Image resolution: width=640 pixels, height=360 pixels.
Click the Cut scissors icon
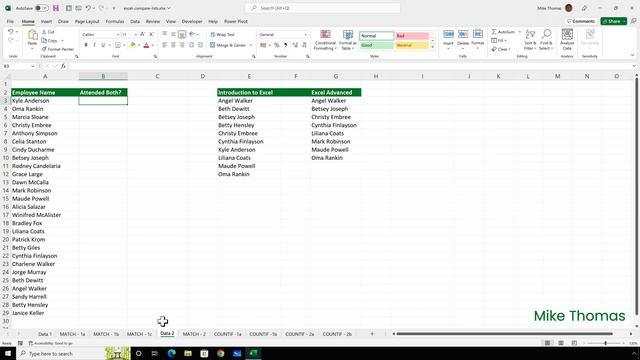[44, 31]
